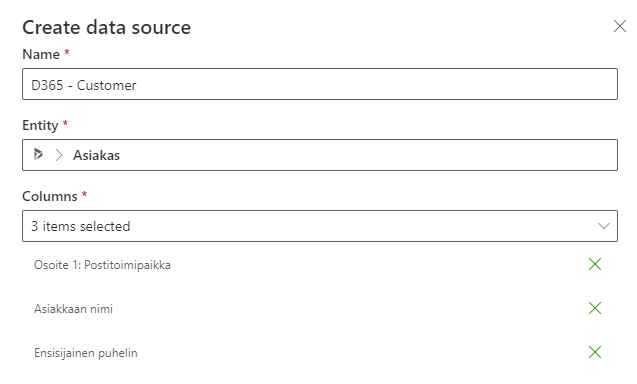
Task: Click the required asterisk next to Columns
Action: pyautogui.click(x=84, y=194)
